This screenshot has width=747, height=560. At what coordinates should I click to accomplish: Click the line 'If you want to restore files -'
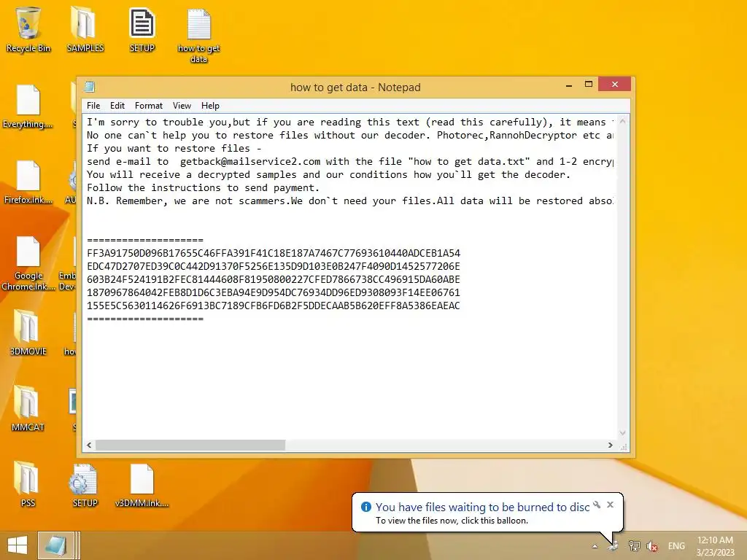pyautogui.click(x=174, y=148)
